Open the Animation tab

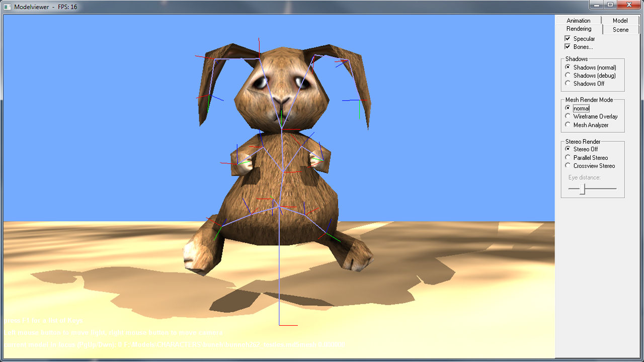coord(578,21)
